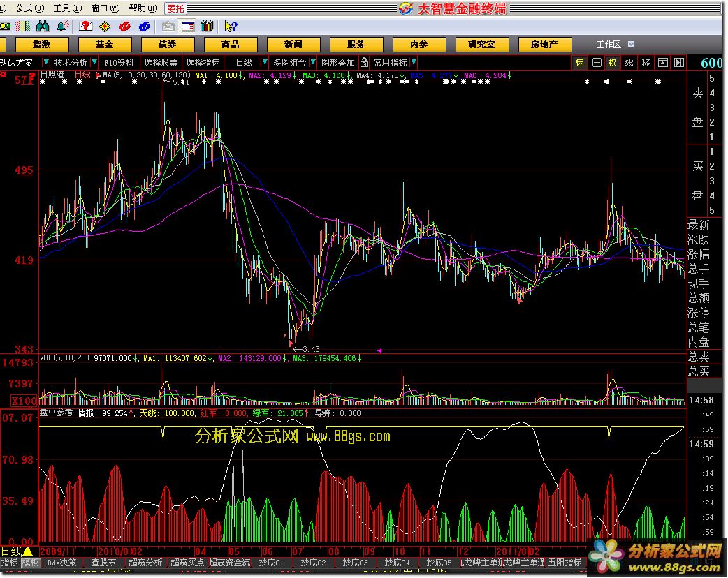
Task: Click the padlock icon beside 图形叠加
Action: [365, 62]
